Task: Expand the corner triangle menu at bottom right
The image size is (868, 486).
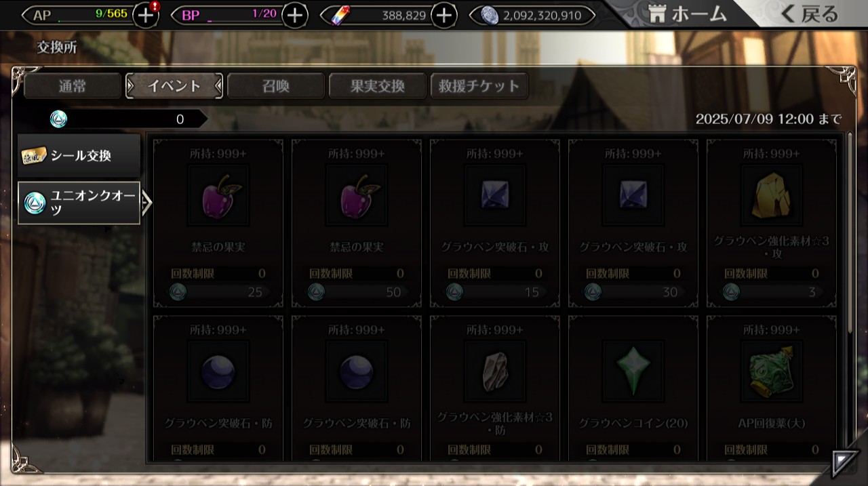Action: pos(845,462)
